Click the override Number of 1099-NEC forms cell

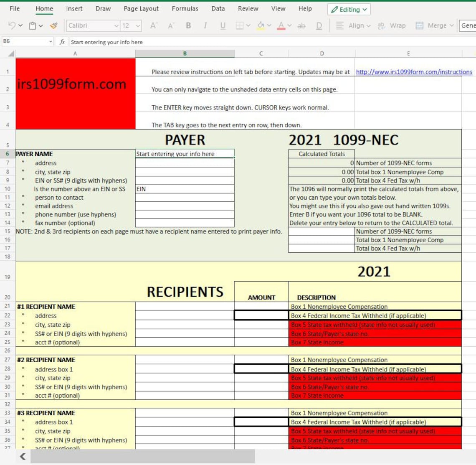(322, 231)
